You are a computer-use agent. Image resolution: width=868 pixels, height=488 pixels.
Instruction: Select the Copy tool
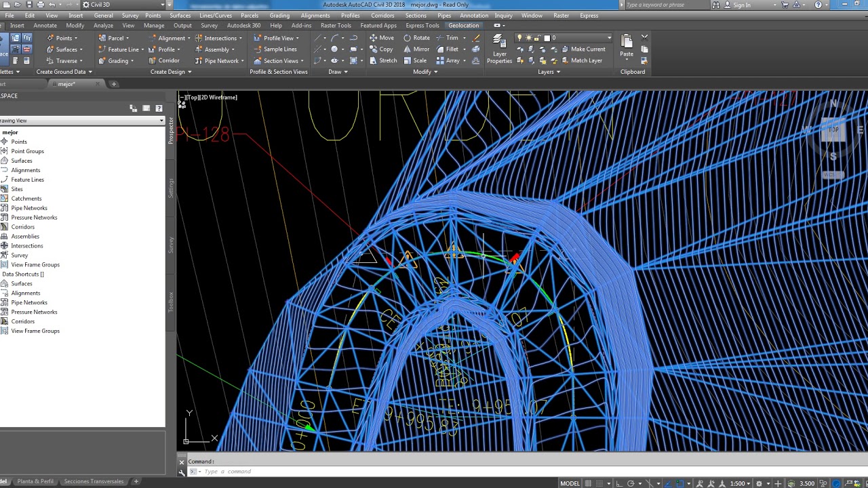point(381,49)
